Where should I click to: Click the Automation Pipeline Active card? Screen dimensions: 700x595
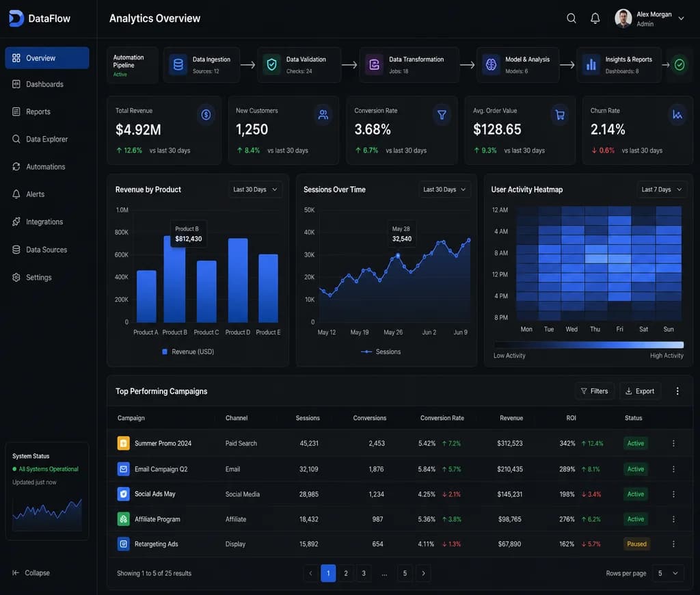coord(133,65)
